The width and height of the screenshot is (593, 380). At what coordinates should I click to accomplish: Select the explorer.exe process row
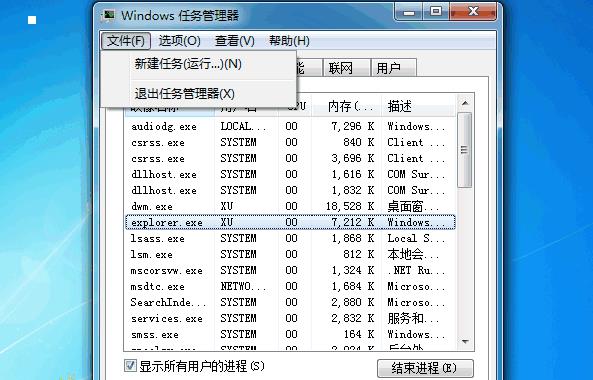tap(290, 222)
